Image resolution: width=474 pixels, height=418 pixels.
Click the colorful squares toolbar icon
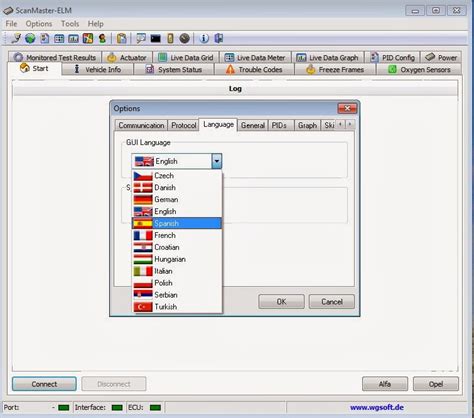point(88,39)
